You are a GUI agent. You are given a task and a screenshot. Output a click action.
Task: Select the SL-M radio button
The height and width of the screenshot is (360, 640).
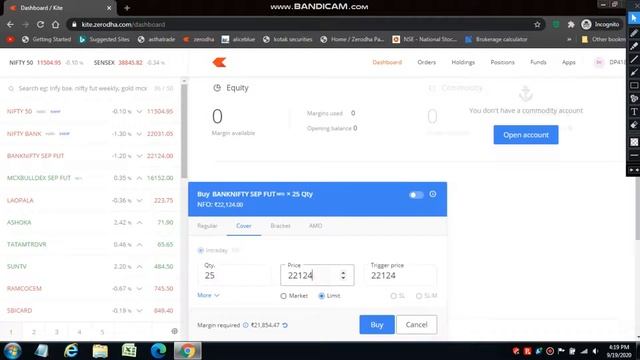(x=419, y=296)
